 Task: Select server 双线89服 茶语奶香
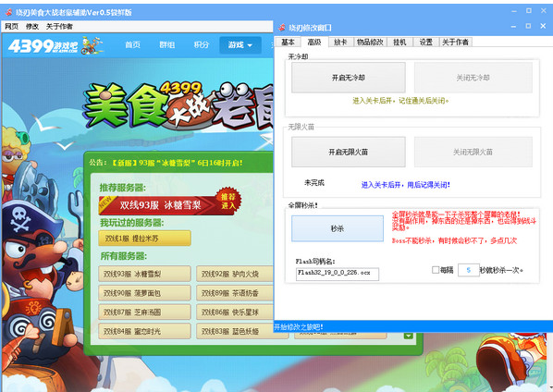(x=235, y=293)
